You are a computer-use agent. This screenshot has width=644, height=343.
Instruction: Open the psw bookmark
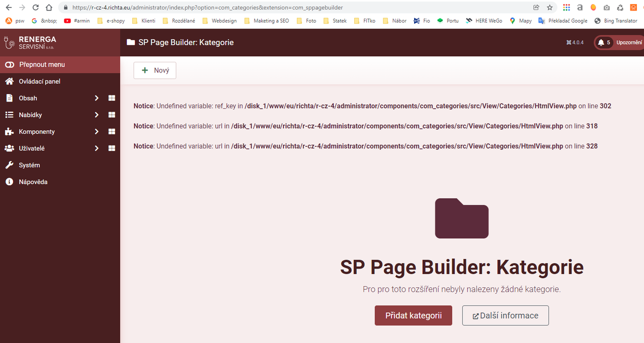(x=15, y=21)
